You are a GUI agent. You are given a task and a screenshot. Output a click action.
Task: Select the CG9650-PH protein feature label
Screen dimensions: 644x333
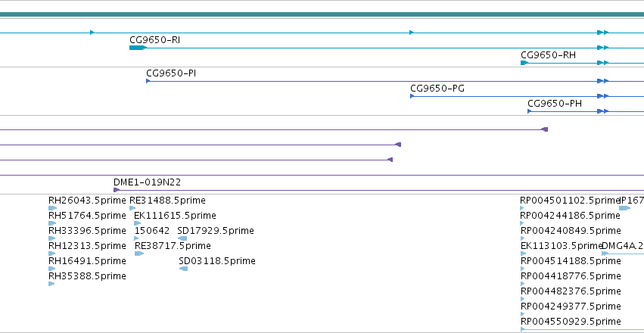pos(555,104)
